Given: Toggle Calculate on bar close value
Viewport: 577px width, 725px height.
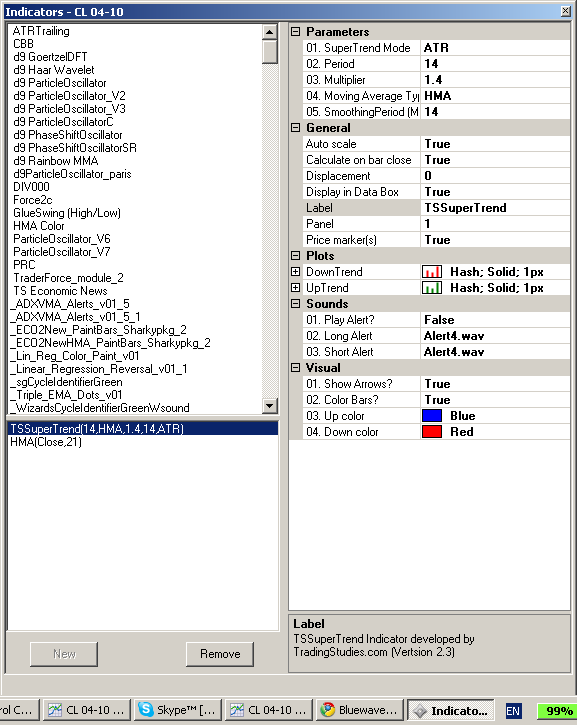Looking at the screenshot, I should click(495, 160).
